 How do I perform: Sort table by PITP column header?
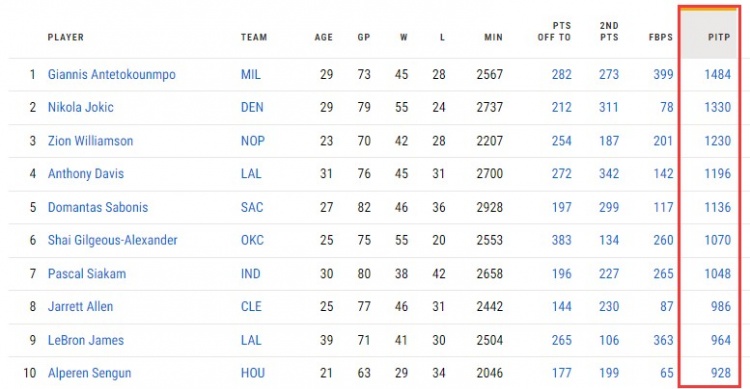[x=719, y=37]
